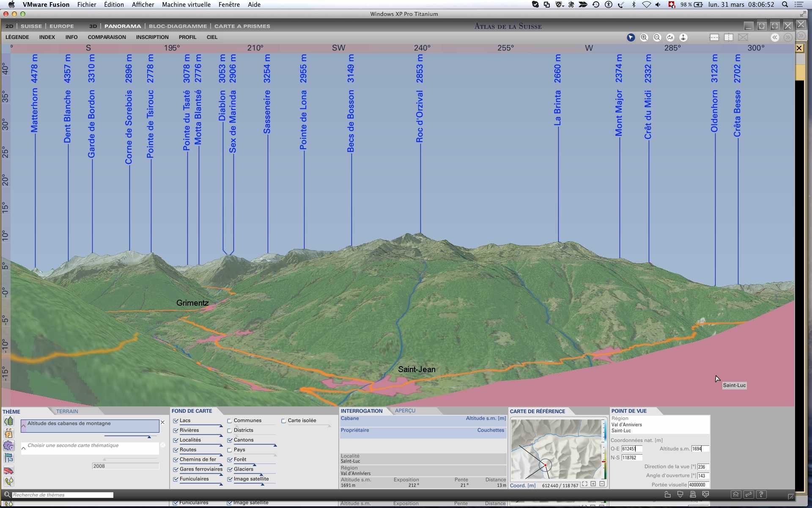Toggle the Carte isolée checkbox
Screen dimensions: 812x508
284,421
